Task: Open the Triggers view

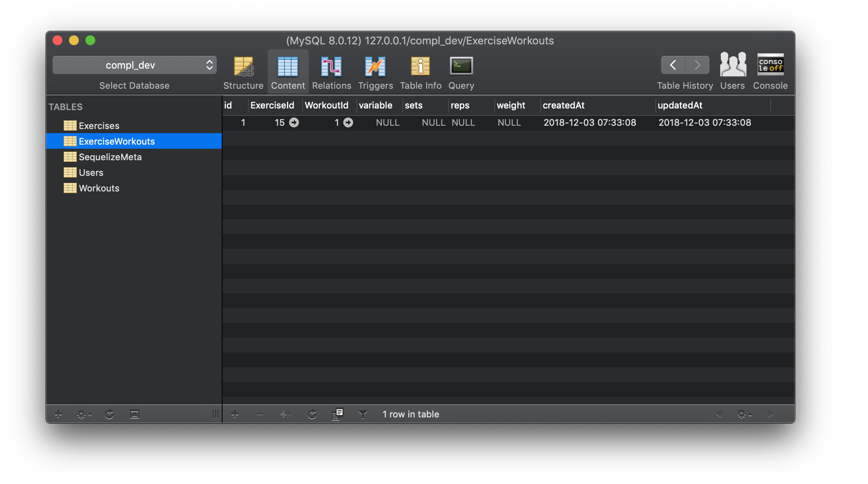Action: click(375, 72)
